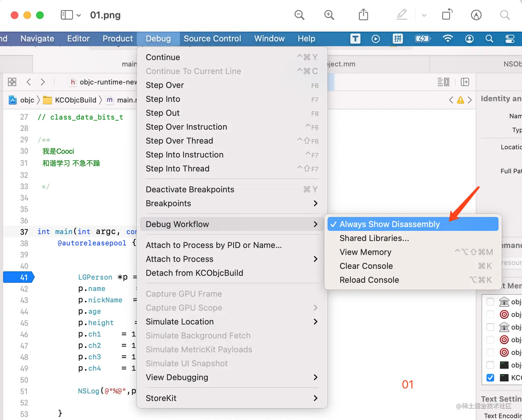Open the Product menu
This screenshot has width=522, height=420.
tap(118, 39)
